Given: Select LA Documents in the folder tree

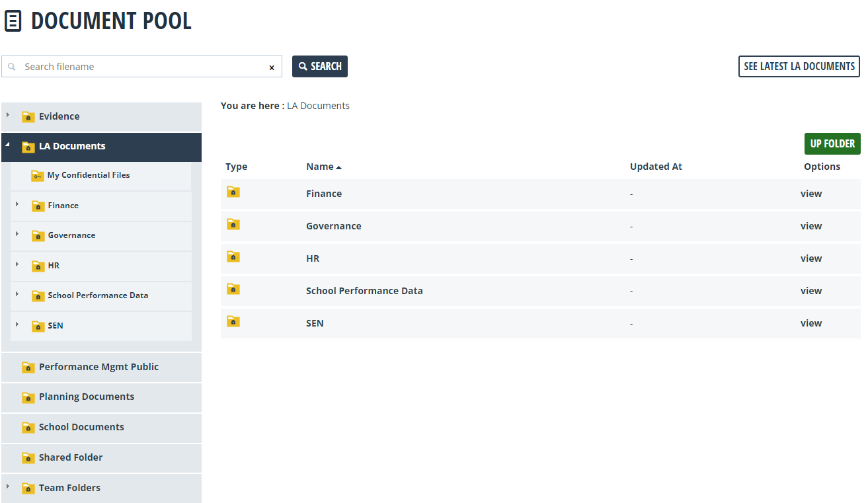Looking at the screenshot, I should point(101,147).
